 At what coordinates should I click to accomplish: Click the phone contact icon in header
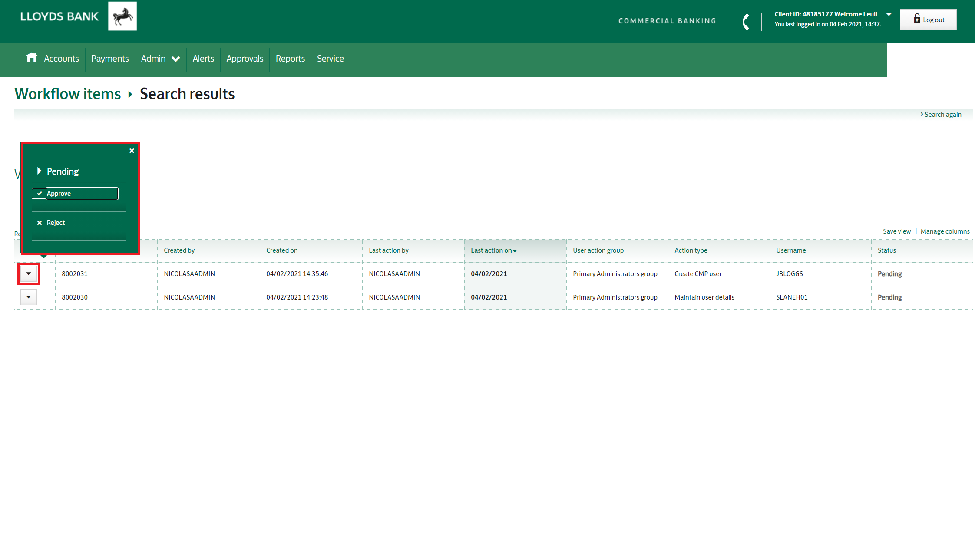click(x=746, y=21)
